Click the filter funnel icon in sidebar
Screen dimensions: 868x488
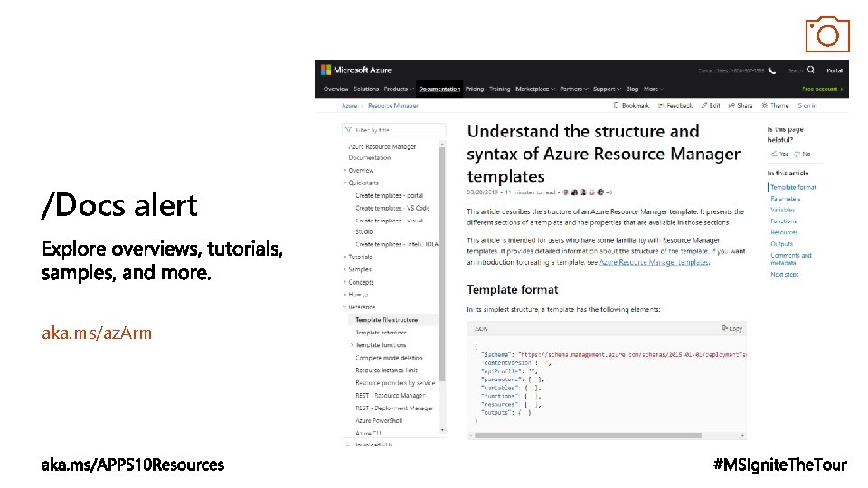click(348, 129)
